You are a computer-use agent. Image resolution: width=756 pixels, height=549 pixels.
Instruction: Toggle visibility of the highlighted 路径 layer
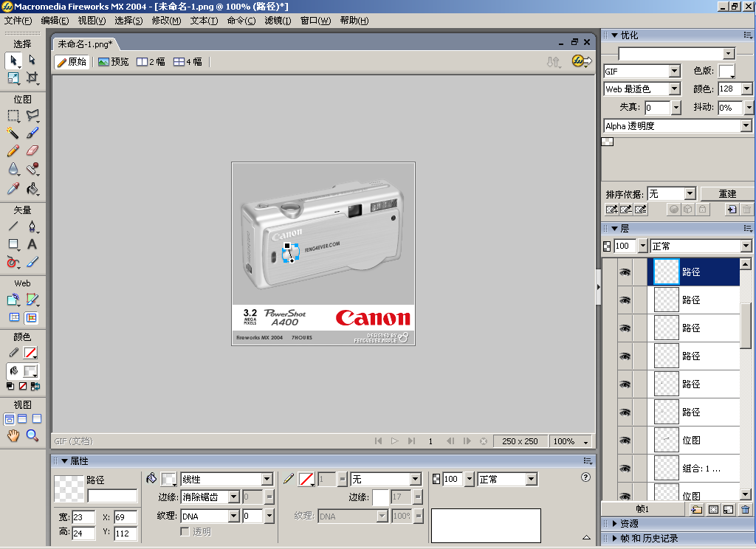[625, 272]
